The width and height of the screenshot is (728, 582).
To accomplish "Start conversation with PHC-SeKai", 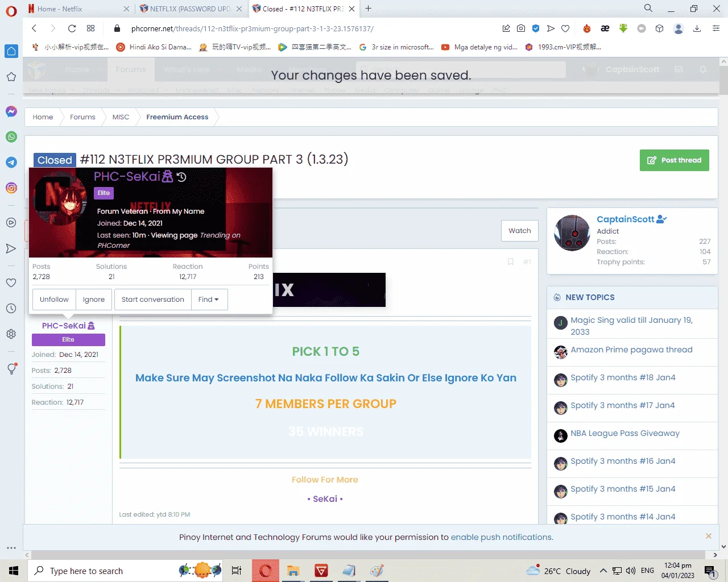I will [x=152, y=300].
